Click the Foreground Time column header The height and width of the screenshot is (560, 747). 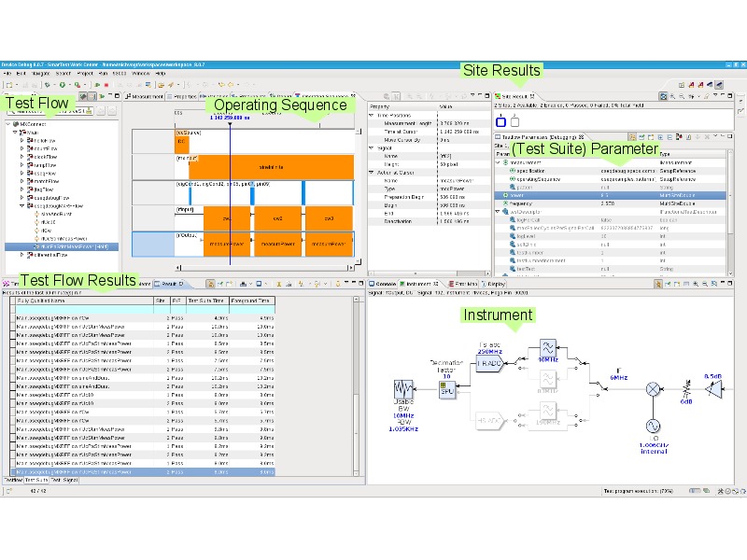[x=252, y=301]
